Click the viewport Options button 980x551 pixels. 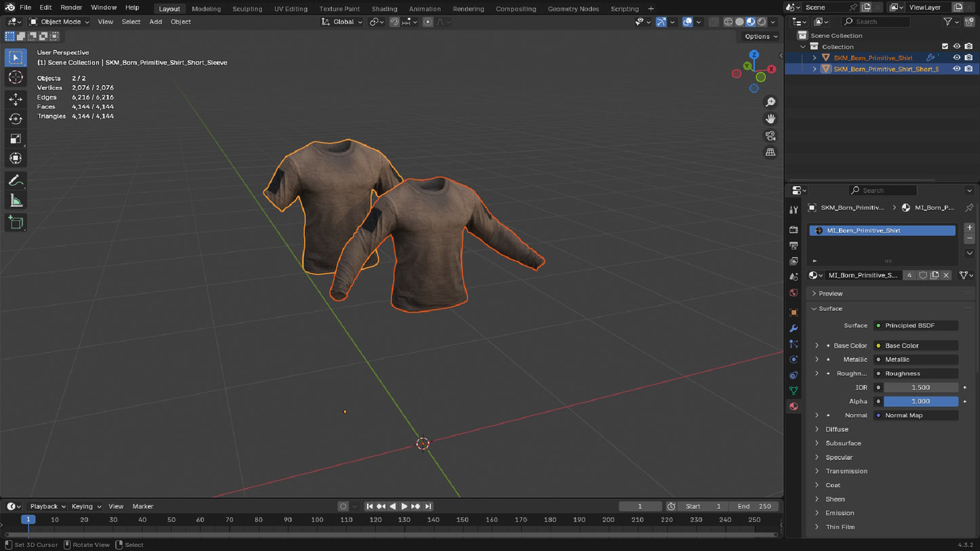(x=760, y=37)
